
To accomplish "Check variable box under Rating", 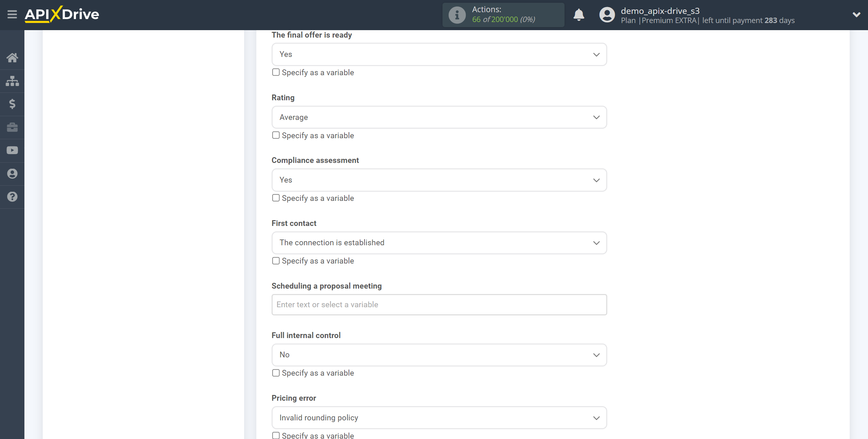I will pyautogui.click(x=276, y=135).
